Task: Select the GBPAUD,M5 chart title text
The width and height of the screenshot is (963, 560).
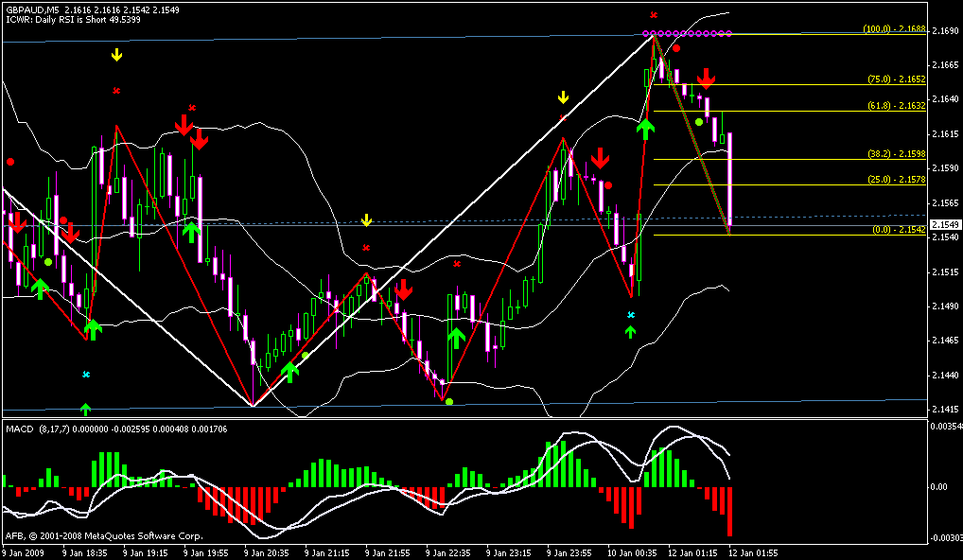Action: click(32, 9)
